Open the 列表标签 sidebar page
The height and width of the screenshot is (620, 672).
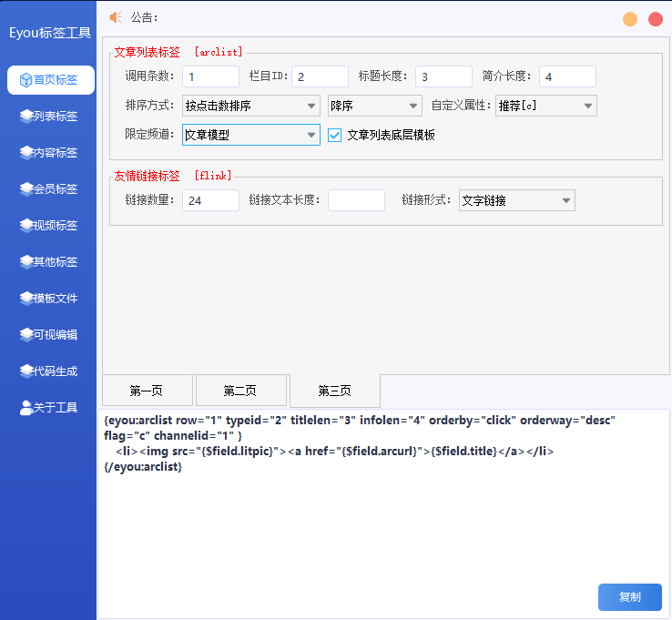tap(51, 117)
